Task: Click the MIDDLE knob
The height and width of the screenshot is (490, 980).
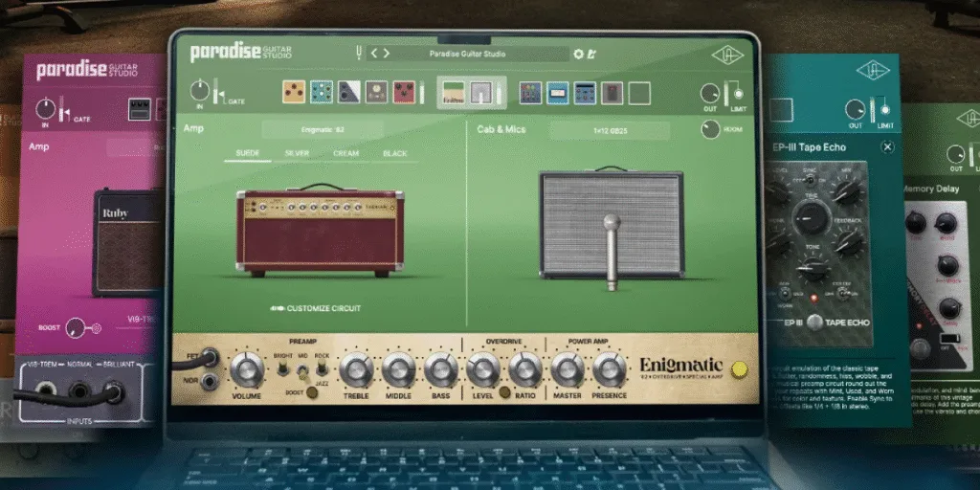Action: pyautogui.click(x=399, y=369)
